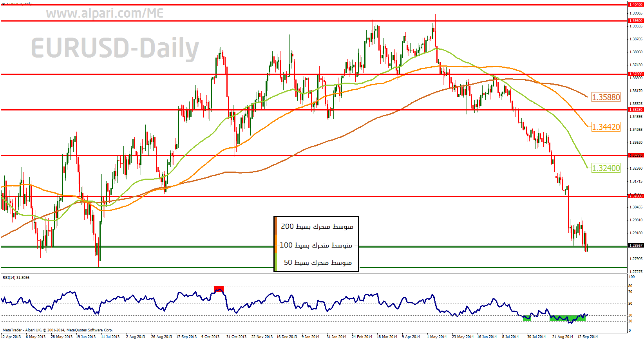Click the 28 May 2013 date label
644x340 pixels.
pos(62,336)
